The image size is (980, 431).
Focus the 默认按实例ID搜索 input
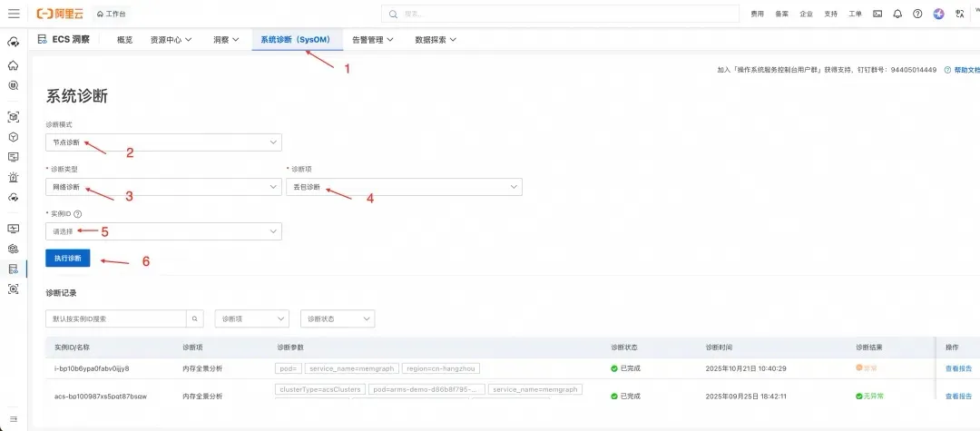tap(116, 318)
